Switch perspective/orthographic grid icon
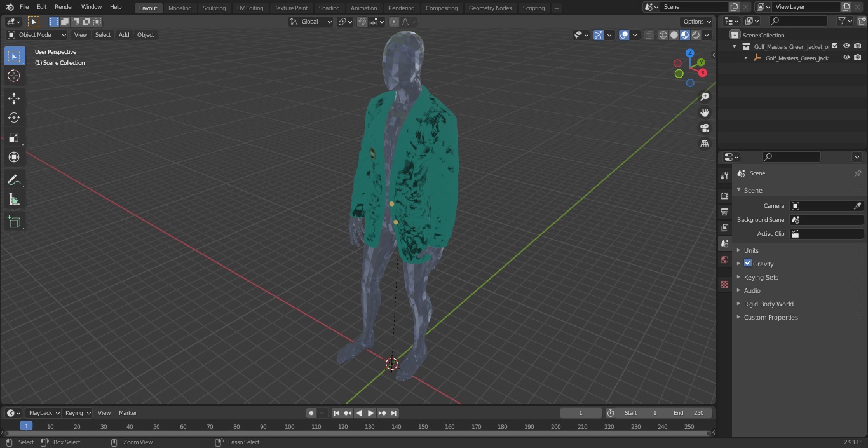The width and height of the screenshot is (868, 448). click(x=704, y=144)
